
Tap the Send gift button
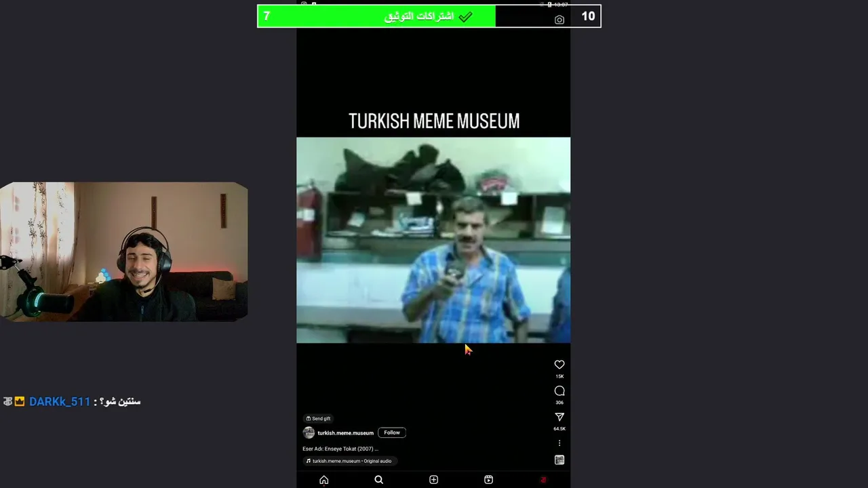tap(318, 419)
